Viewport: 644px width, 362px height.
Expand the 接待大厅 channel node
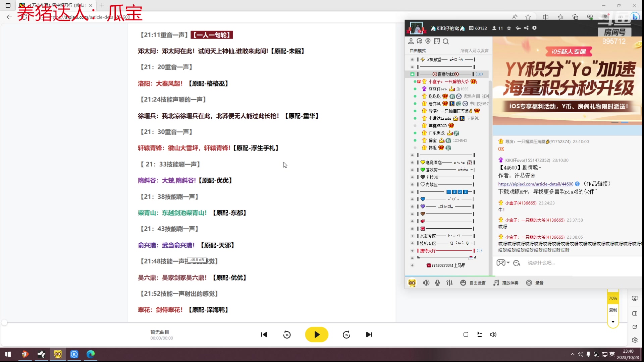click(413, 251)
